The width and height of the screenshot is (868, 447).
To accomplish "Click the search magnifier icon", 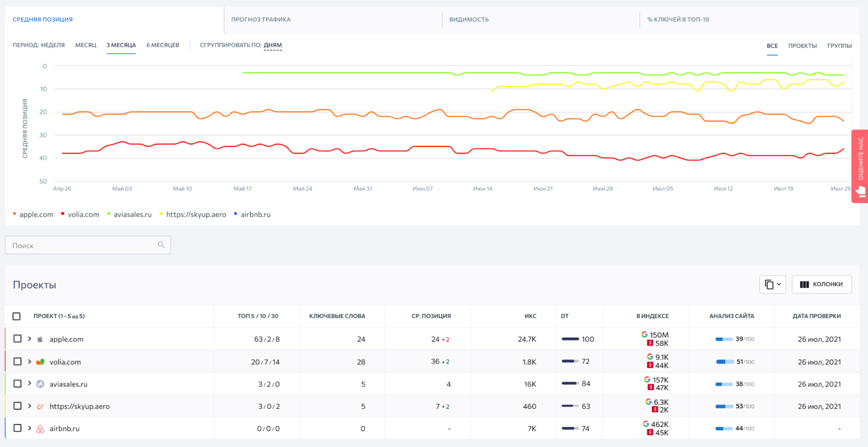I will point(161,245).
